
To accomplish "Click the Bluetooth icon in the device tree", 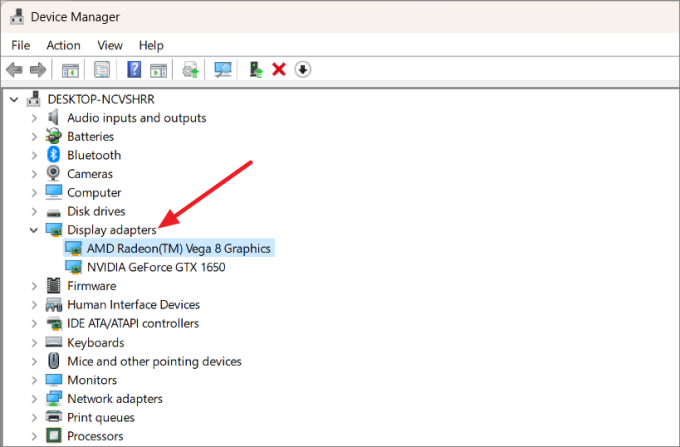I will point(54,155).
